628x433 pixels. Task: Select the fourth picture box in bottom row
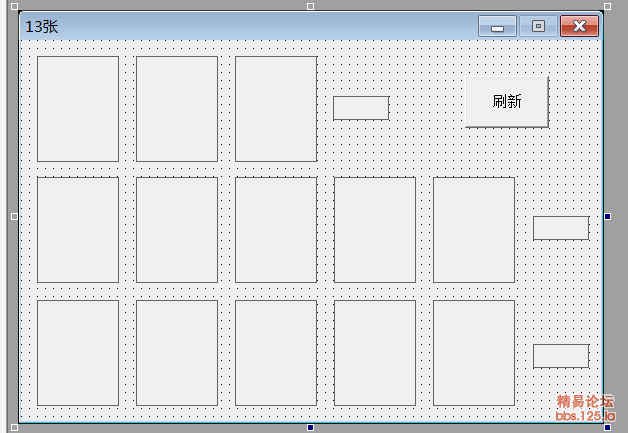(x=375, y=353)
